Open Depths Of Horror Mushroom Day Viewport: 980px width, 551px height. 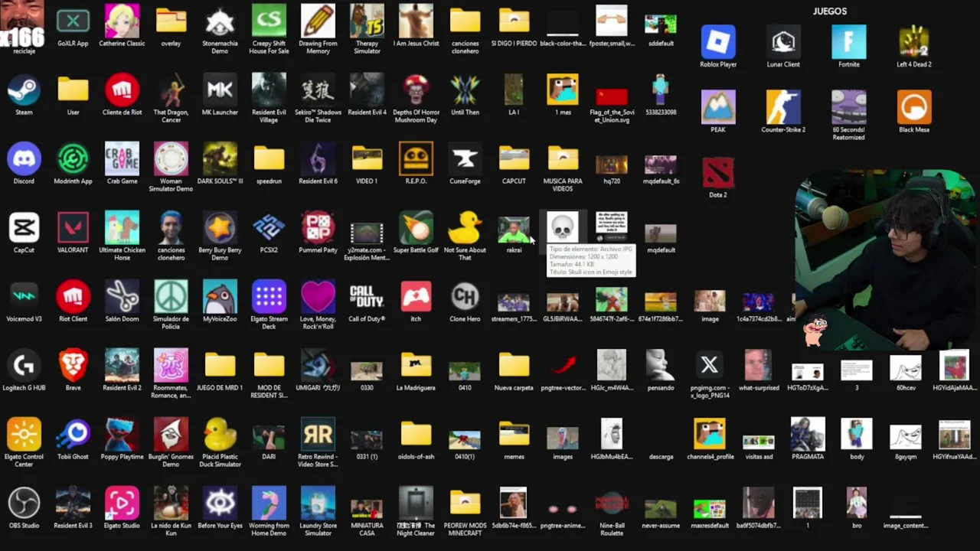(x=416, y=90)
